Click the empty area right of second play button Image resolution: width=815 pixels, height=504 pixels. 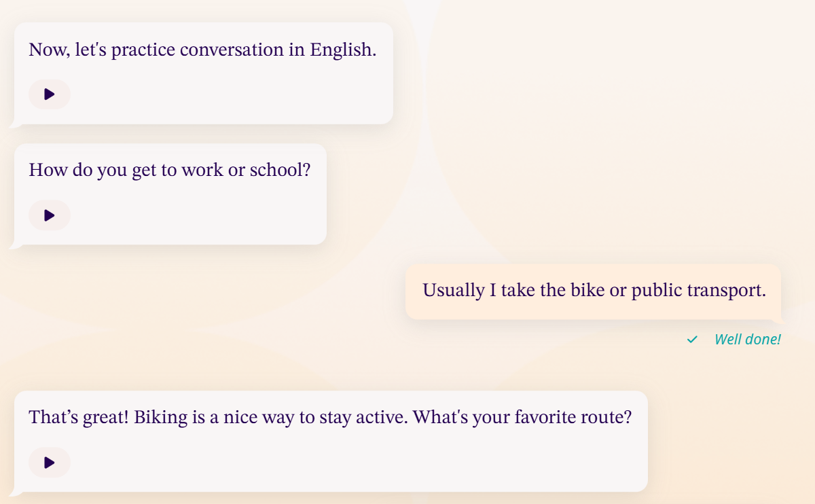tap(204, 216)
